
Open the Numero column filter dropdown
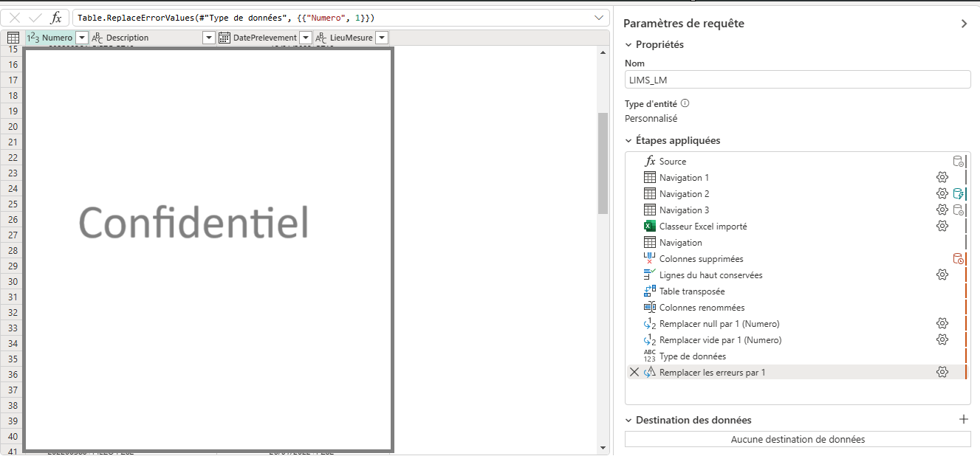81,38
